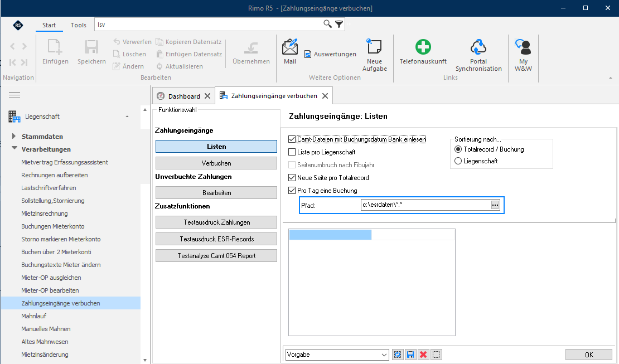This screenshot has height=364, width=619.
Task: Open Neue Aufgabe note icon
Action: coord(374,46)
